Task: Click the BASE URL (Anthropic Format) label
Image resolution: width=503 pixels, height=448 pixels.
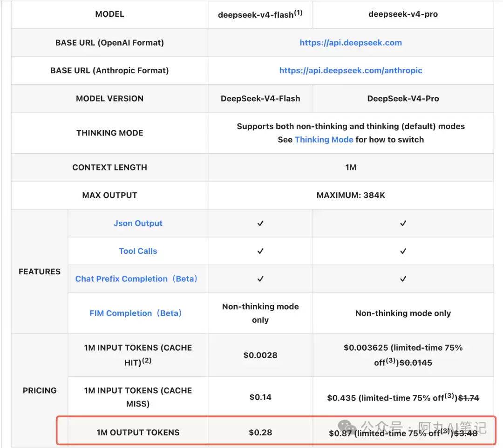Action: coord(110,70)
